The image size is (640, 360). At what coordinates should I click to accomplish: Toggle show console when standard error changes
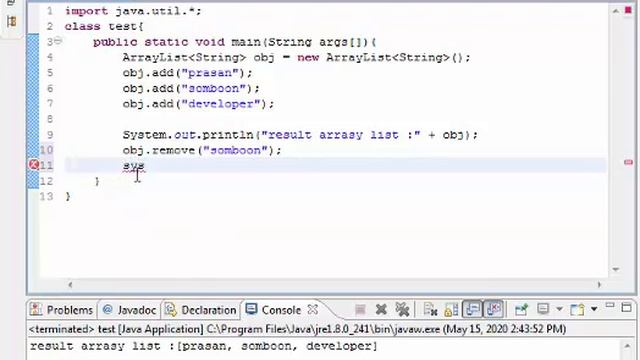pyautogui.click(x=494, y=310)
